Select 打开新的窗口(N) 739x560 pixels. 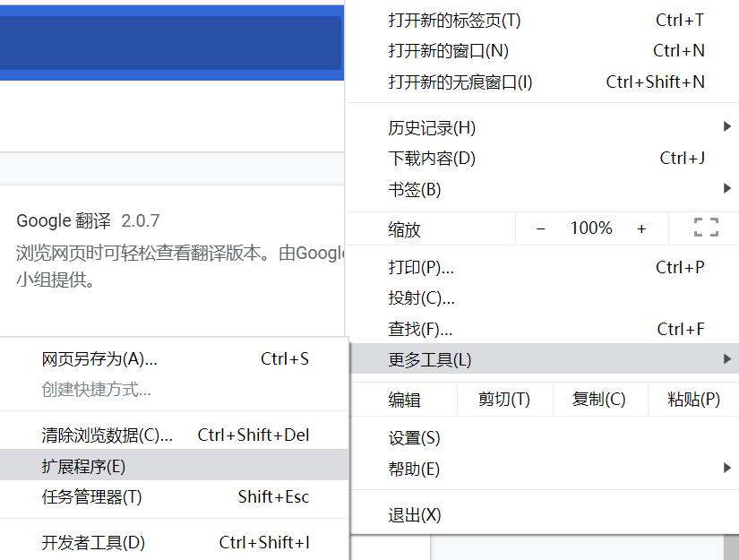tap(448, 51)
